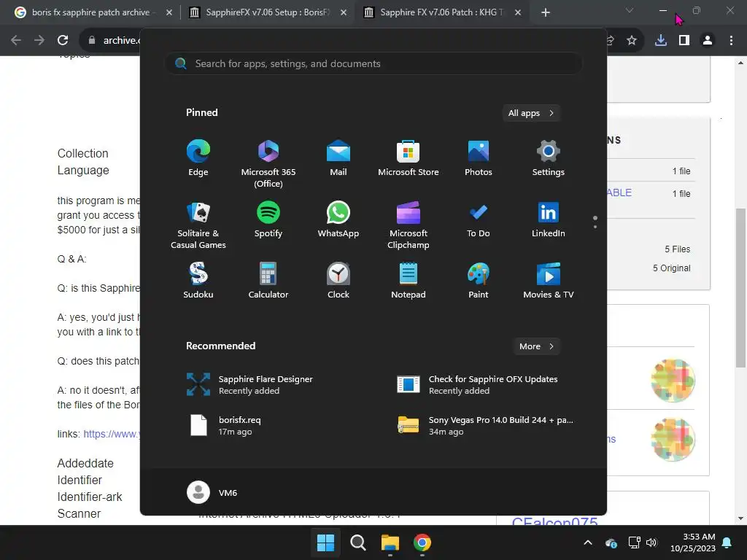Viewport: 747px width, 560px height.
Task: Select the Sapphire FX v7.06 Patch tab
Action: coord(442,12)
